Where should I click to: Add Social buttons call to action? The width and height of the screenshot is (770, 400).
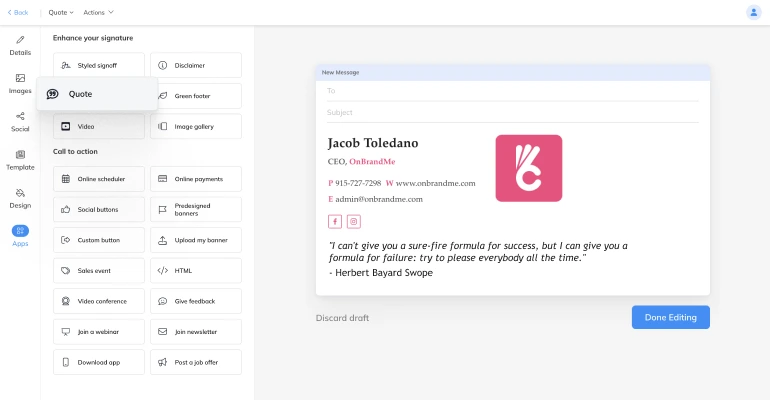coord(99,210)
